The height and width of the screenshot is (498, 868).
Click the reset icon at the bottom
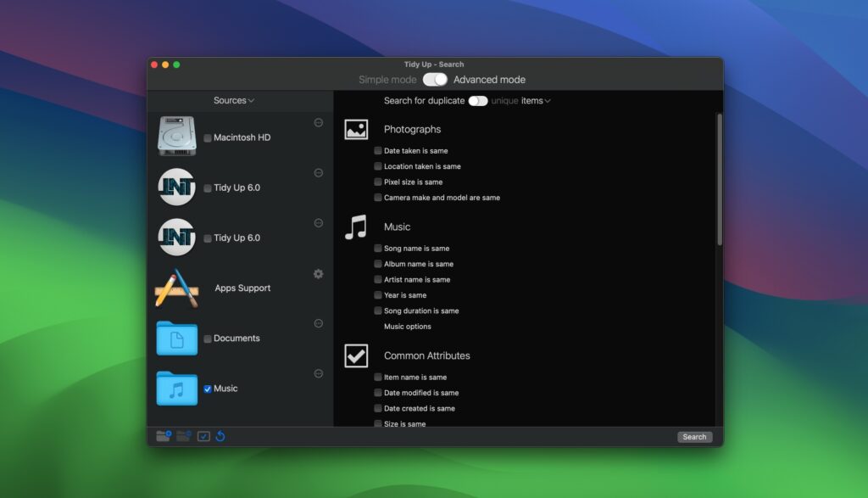221,435
